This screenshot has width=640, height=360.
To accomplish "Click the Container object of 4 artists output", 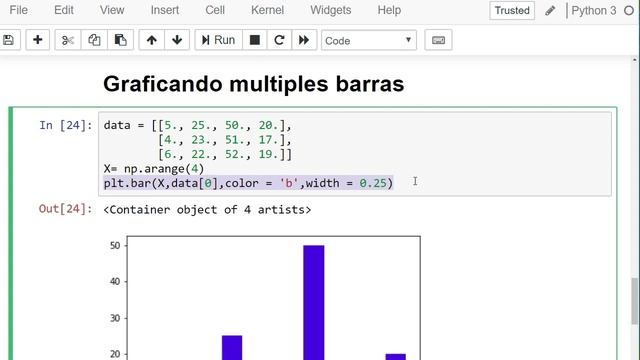I will tap(207, 210).
